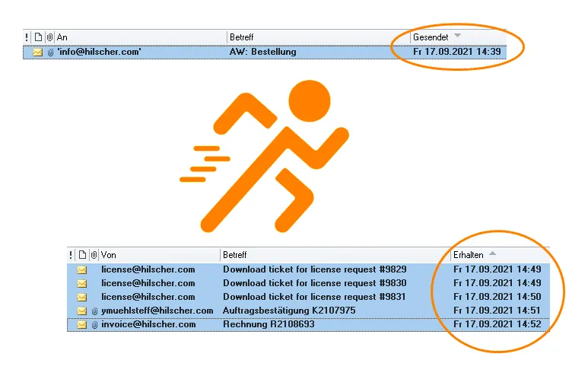
Task: Click received time 14:49 of request #9830
Action: point(529,283)
